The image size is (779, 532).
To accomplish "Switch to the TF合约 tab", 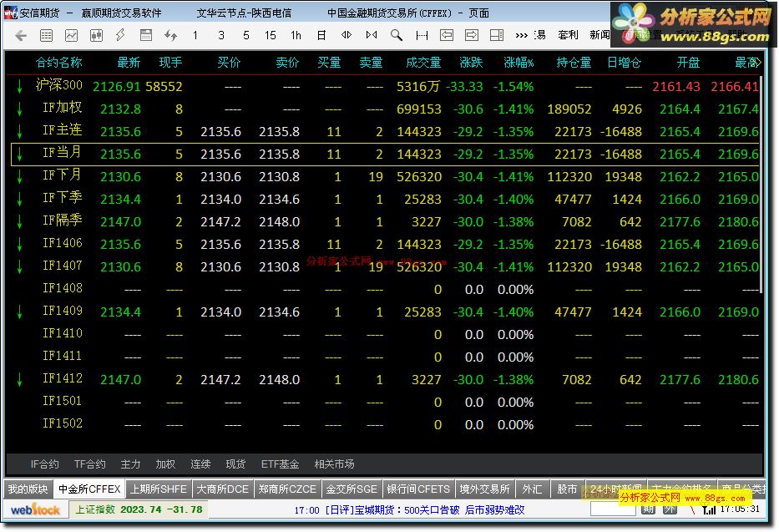I will [90, 464].
